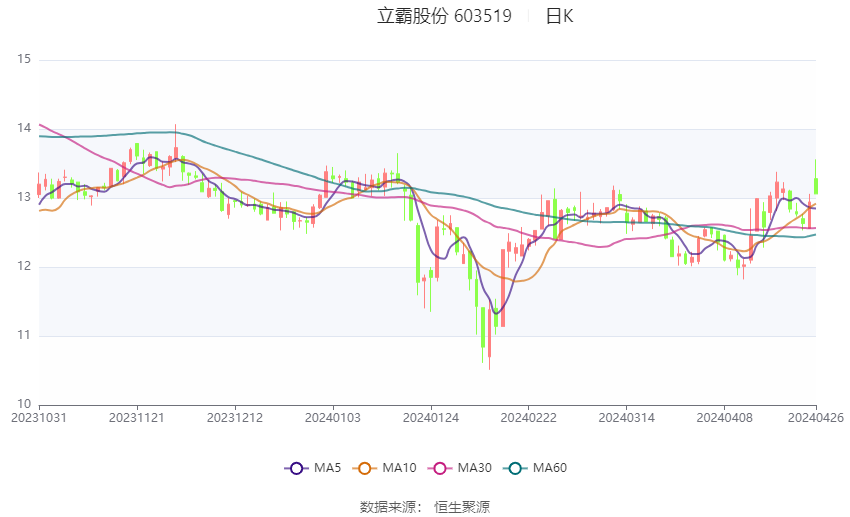Hide the MA10 line via its label
The height and width of the screenshot is (517, 850).
point(399,468)
